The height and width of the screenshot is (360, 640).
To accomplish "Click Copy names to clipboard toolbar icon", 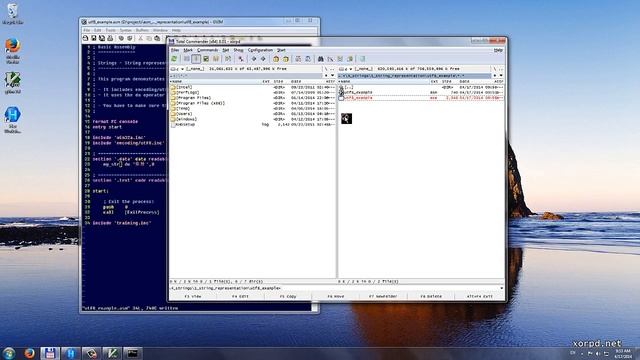I will (x=350, y=59).
